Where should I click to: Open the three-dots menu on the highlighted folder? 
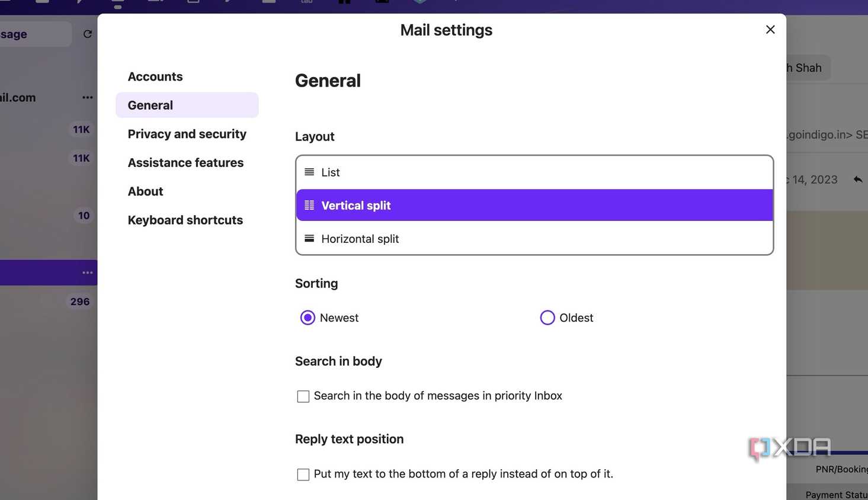point(88,273)
